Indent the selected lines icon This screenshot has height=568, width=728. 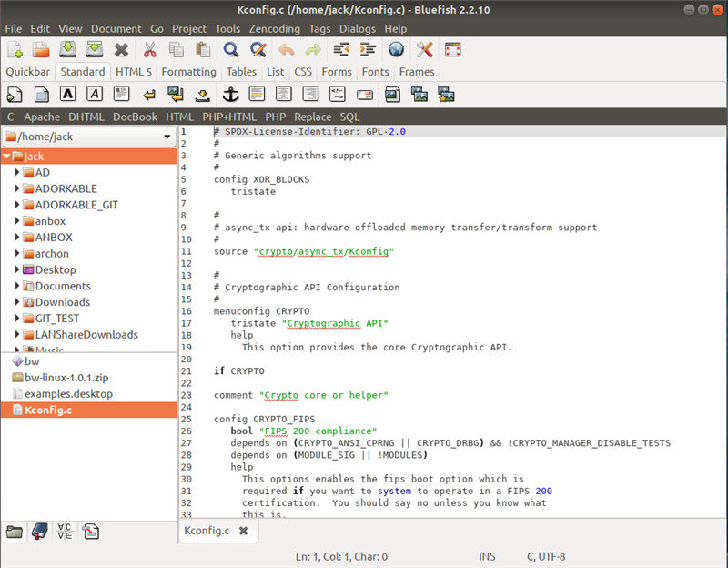[x=368, y=49]
